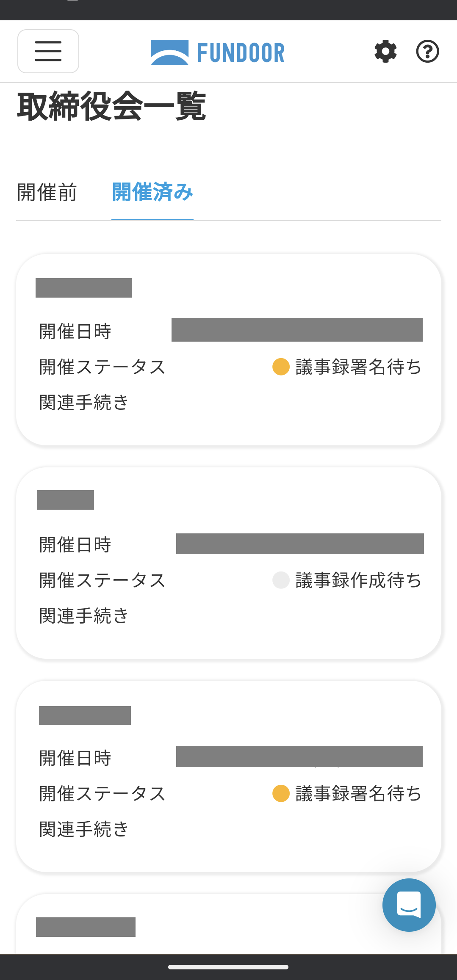Viewport: 457px width, 980px height.
Task: Open the third board meeting card title
Action: click(x=85, y=715)
